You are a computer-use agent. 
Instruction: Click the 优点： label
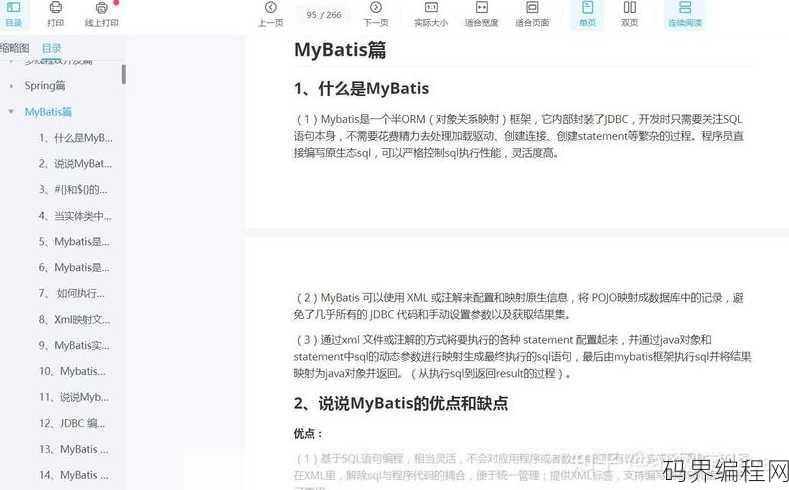point(308,434)
